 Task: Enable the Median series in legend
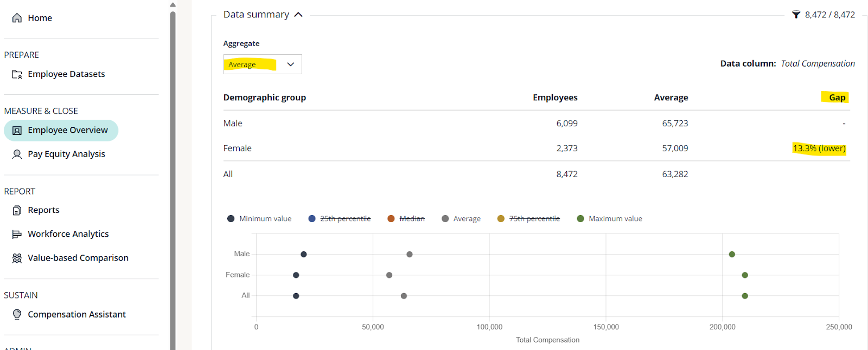406,219
